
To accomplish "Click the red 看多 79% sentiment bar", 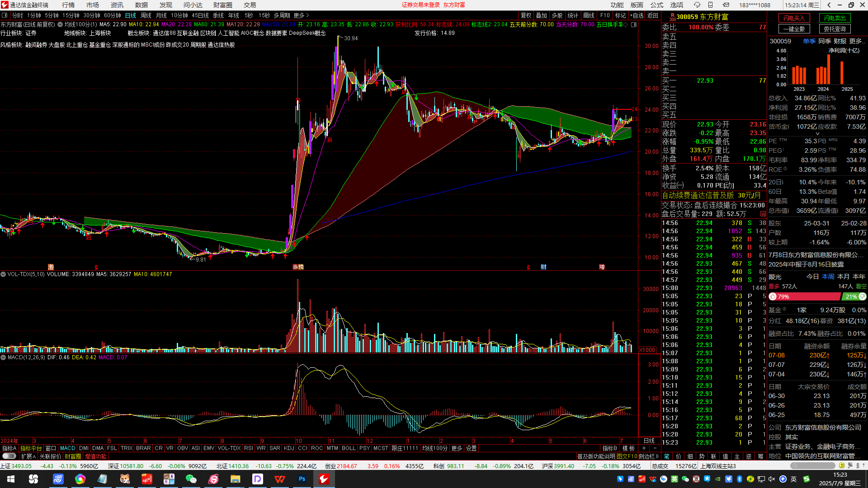I will (805, 297).
